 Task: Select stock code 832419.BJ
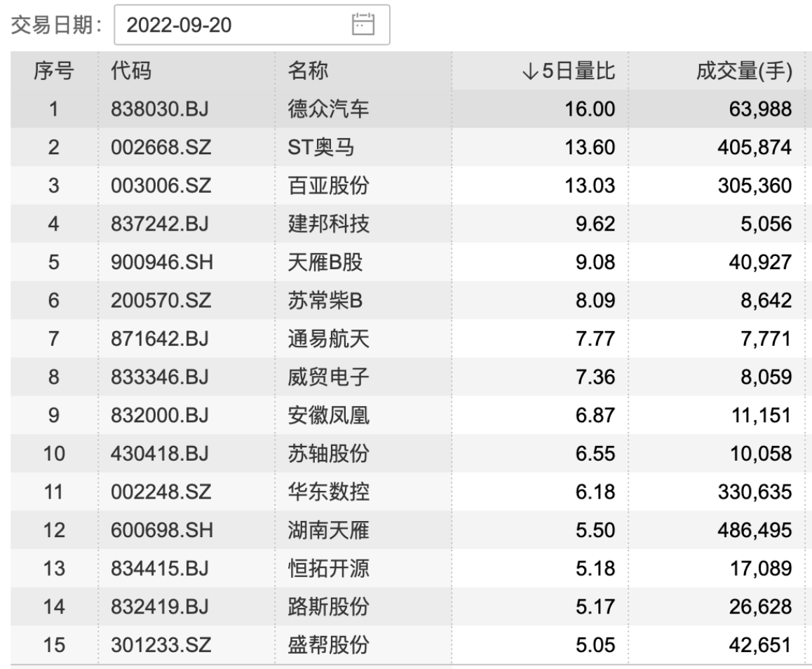(159, 607)
